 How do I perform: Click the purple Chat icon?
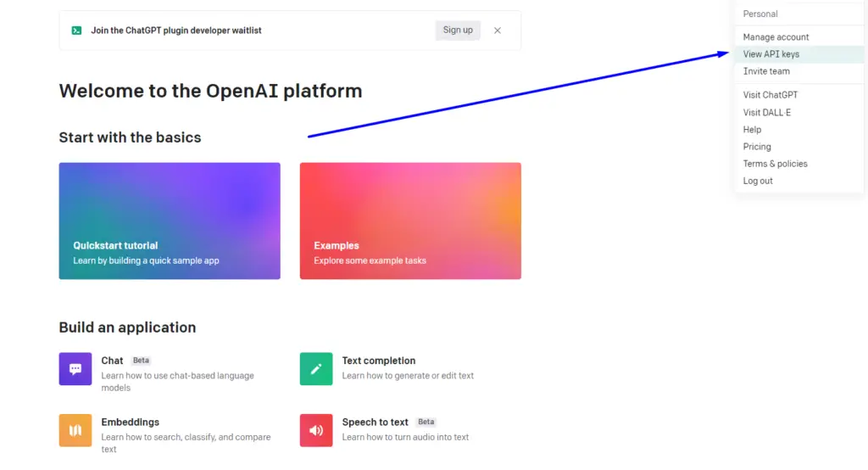point(75,368)
